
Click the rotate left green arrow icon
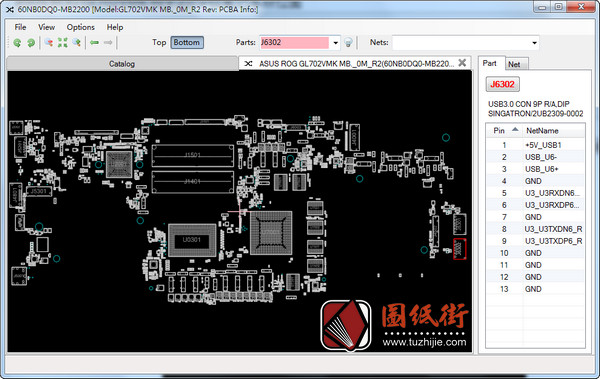click(17, 43)
